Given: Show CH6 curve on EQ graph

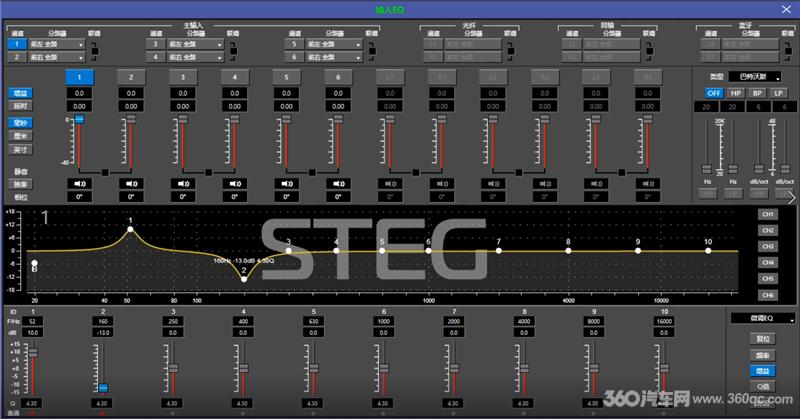Looking at the screenshot, I should (x=768, y=295).
